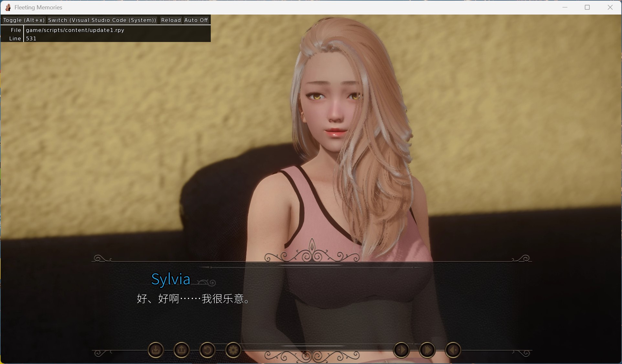Image resolution: width=622 pixels, height=364 pixels.
Task: Minimize the game window
Action: point(565,7)
